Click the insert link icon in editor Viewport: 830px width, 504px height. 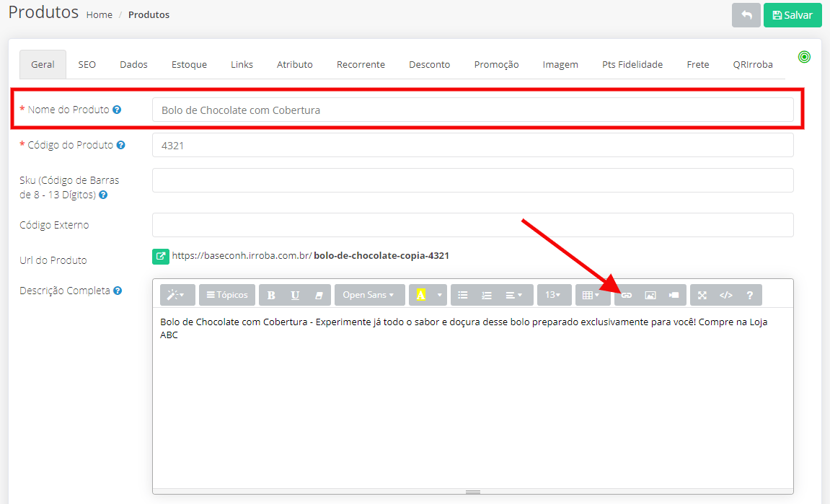tap(627, 295)
